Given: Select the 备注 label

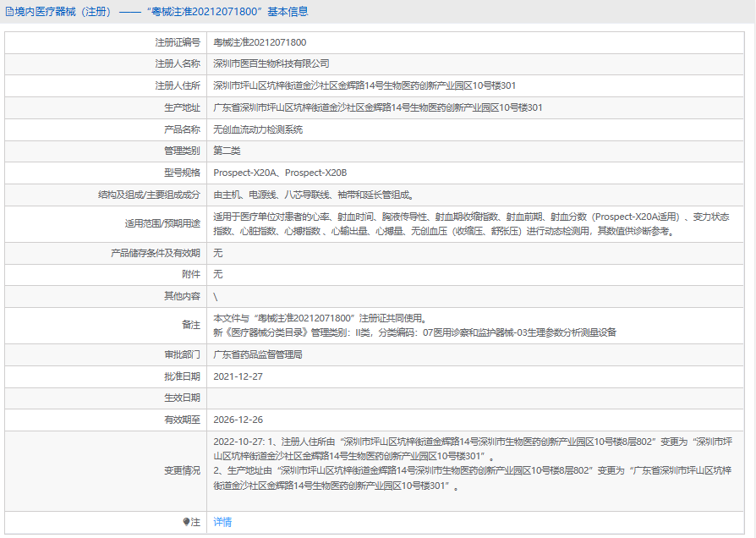Looking at the screenshot, I should (191, 325).
